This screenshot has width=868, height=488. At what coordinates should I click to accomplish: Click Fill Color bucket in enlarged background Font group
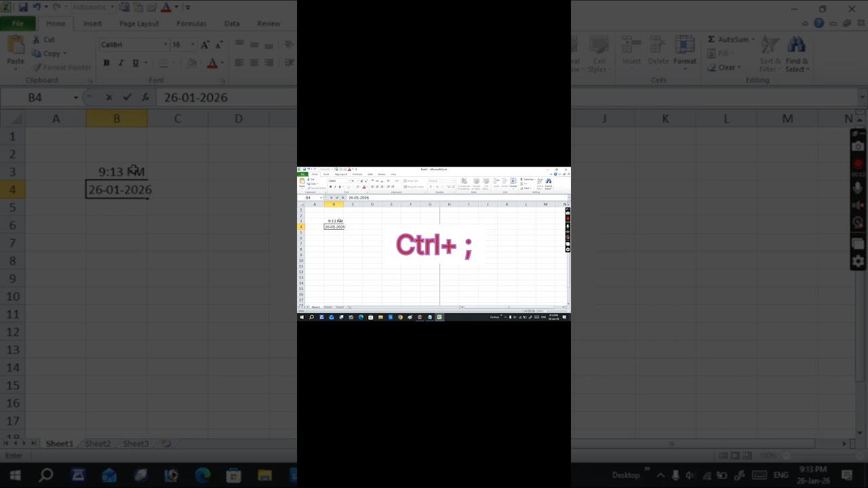pos(192,63)
